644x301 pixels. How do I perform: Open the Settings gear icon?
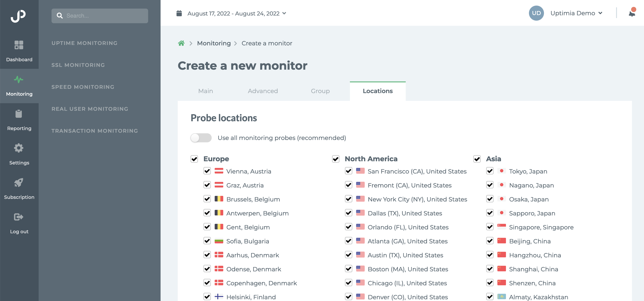tap(19, 148)
